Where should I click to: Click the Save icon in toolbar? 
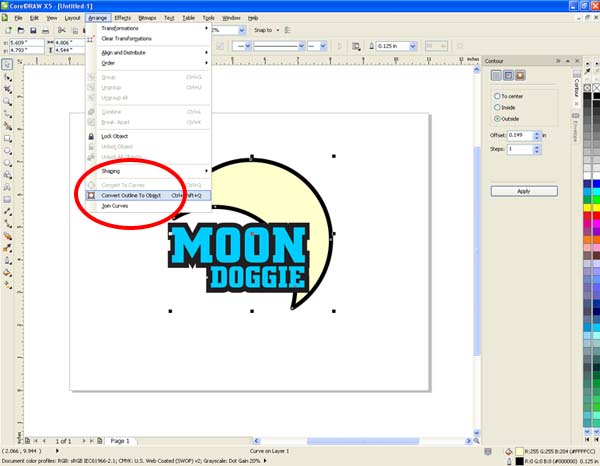(33, 30)
